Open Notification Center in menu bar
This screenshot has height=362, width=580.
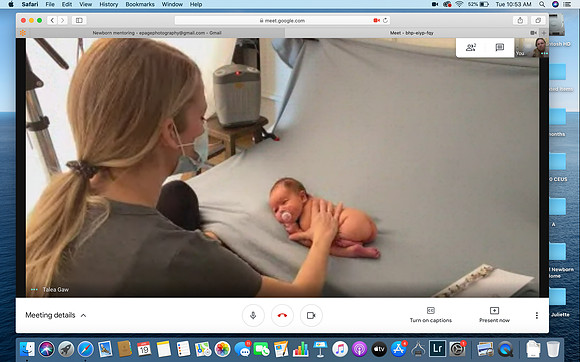pyautogui.click(x=567, y=4)
